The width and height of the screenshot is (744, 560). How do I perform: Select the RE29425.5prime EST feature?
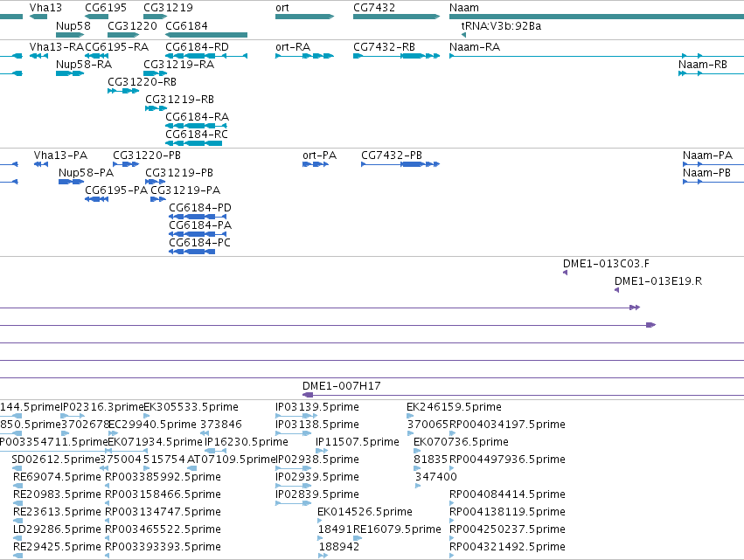(18, 556)
